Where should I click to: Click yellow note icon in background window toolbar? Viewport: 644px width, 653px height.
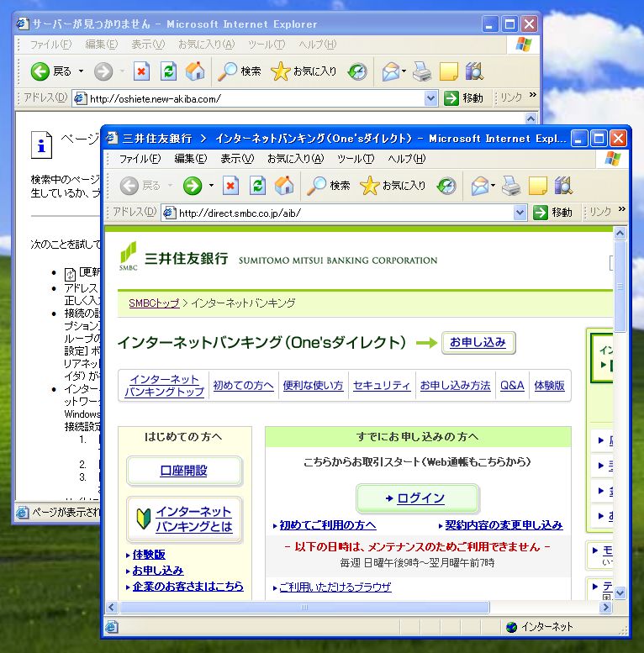tap(448, 71)
